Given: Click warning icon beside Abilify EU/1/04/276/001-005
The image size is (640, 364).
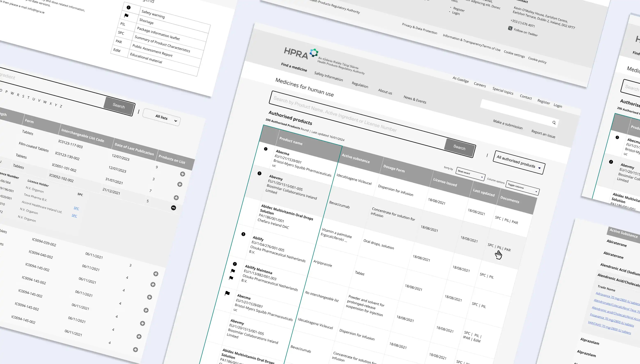Looking at the screenshot, I should pyautogui.click(x=243, y=234).
